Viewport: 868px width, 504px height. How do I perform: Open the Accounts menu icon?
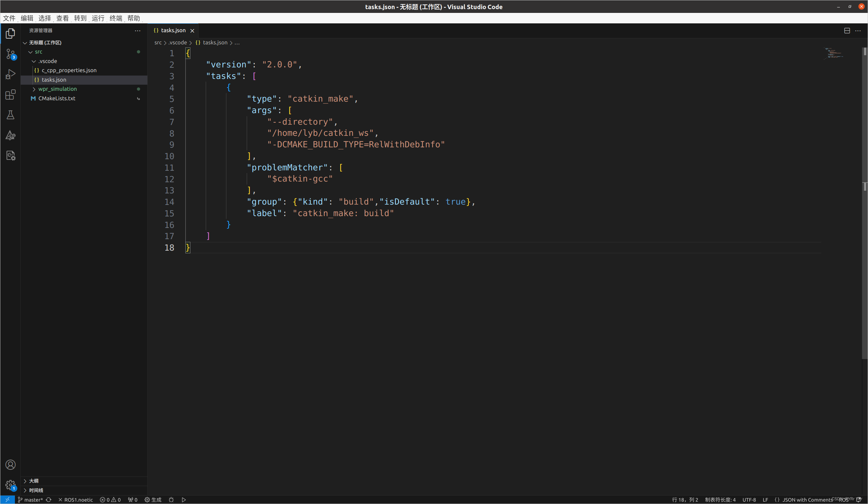[x=10, y=465]
